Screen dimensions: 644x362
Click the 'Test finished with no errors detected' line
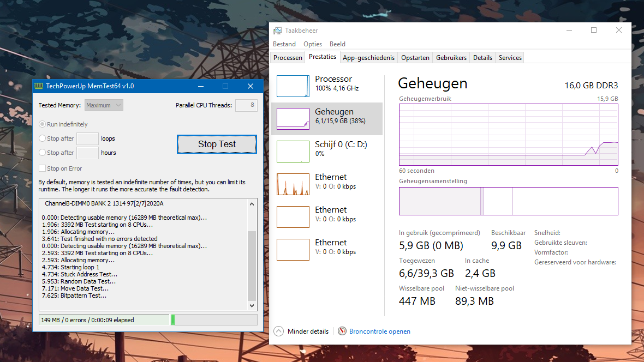[x=99, y=239]
